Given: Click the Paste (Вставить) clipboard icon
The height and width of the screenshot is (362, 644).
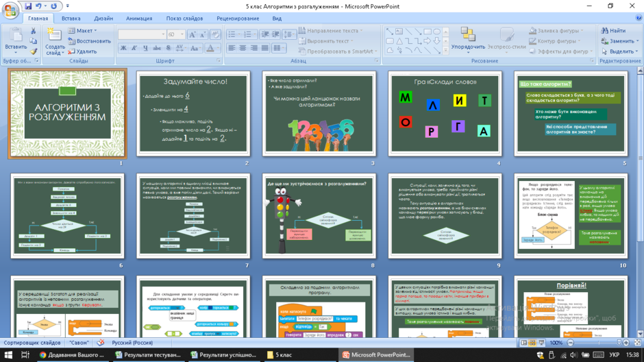Looking at the screenshot, I should pos(16,36).
